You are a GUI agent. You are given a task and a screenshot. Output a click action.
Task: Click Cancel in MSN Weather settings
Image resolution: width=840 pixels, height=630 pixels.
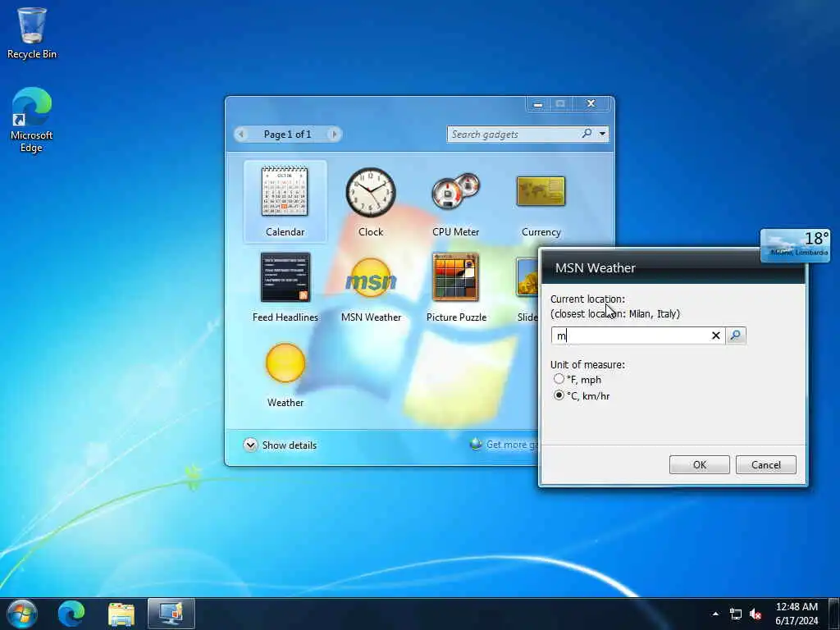tap(765, 464)
